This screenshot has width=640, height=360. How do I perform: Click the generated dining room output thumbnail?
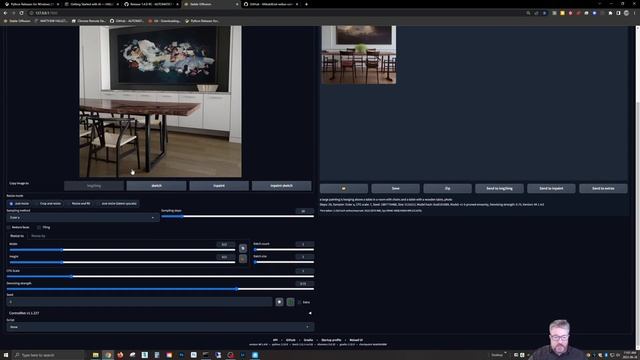358,55
